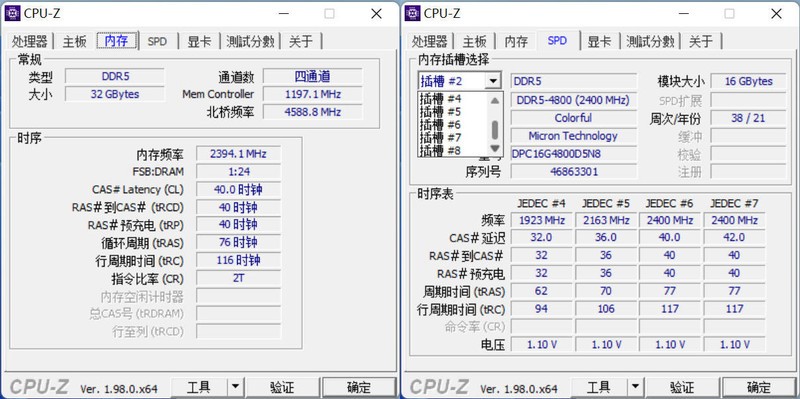The height and width of the screenshot is (399, 800).
Task: Click DDR5-4800 (2400 MHz) field
Action: pyautogui.click(x=573, y=100)
